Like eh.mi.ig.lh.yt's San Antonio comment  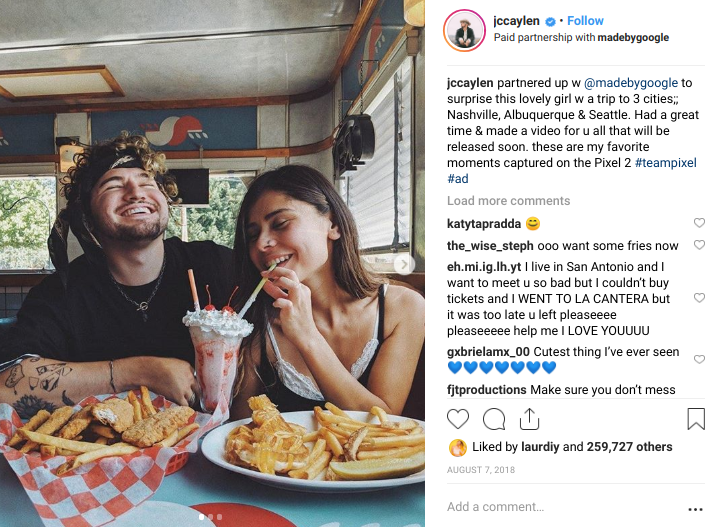[x=699, y=298]
